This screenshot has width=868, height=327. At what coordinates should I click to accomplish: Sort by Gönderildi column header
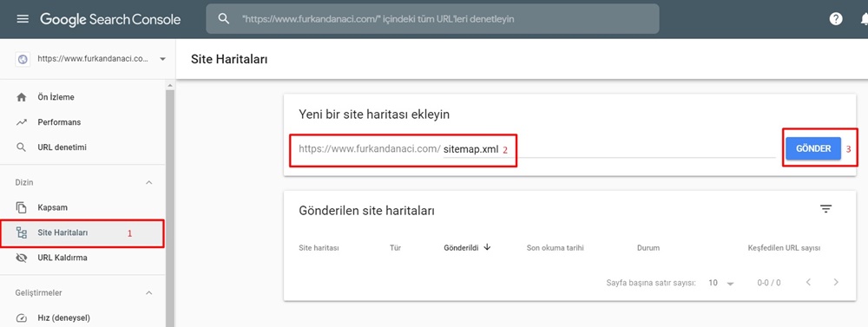[461, 248]
